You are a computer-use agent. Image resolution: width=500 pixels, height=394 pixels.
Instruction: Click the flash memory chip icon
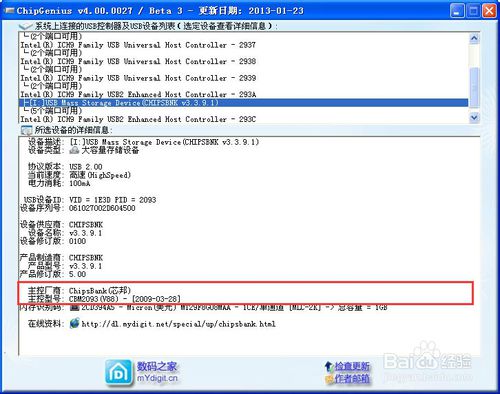click(x=74, y=307)
